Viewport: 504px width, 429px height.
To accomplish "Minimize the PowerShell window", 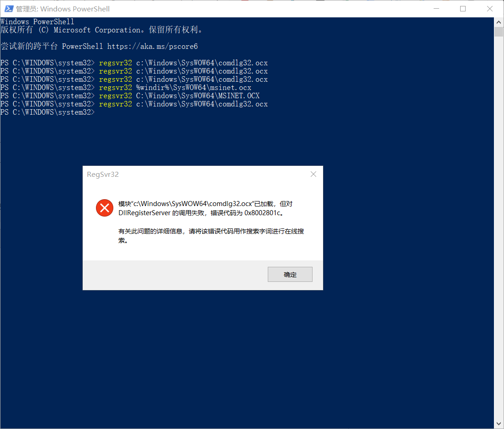I will [x=436, y=9].
